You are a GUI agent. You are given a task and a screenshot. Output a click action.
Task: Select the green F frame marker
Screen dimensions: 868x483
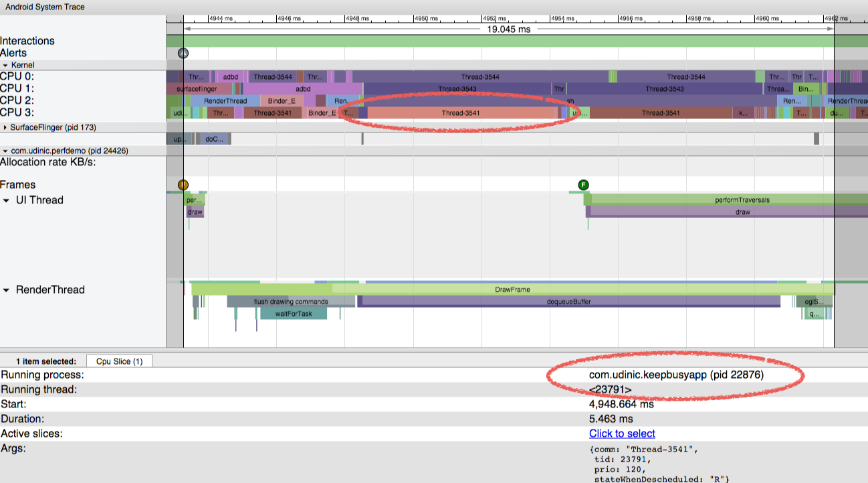pos(583,185)
